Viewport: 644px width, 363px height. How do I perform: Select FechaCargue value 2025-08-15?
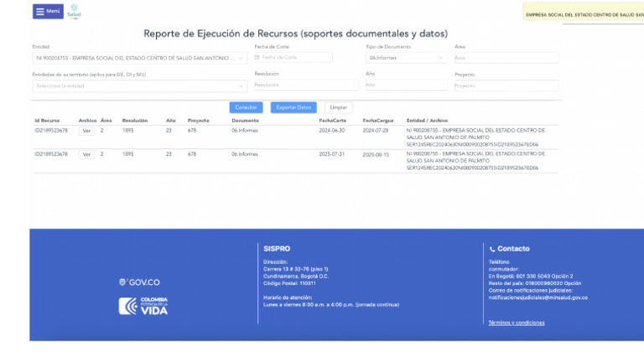(376, 155)
